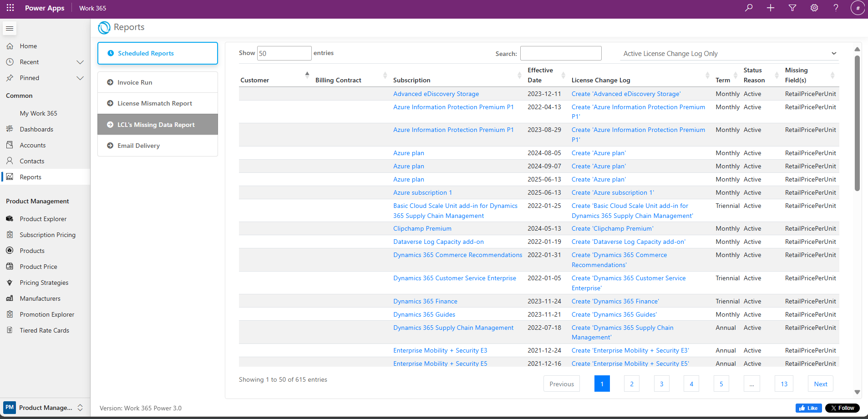This screenshot has height=419, width=868.
Task: Open the Scheduled Reports tab
Action: coord(157,53)
